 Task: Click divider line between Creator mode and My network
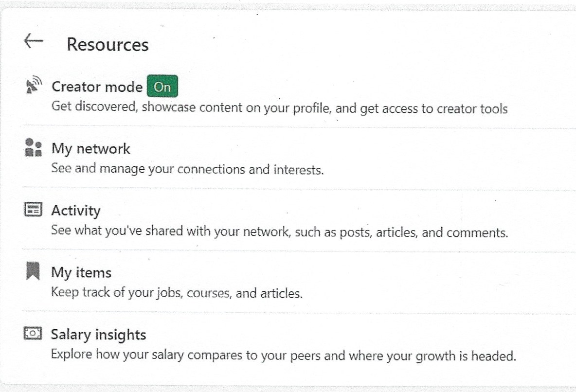pyautogui.click(x=299, y=127)
